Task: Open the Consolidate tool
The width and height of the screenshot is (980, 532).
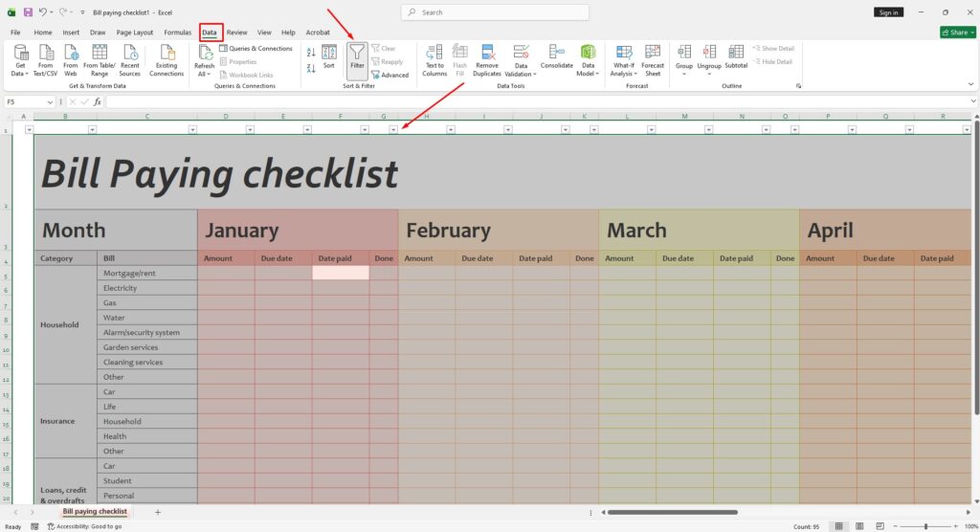Action: point(556,56)
